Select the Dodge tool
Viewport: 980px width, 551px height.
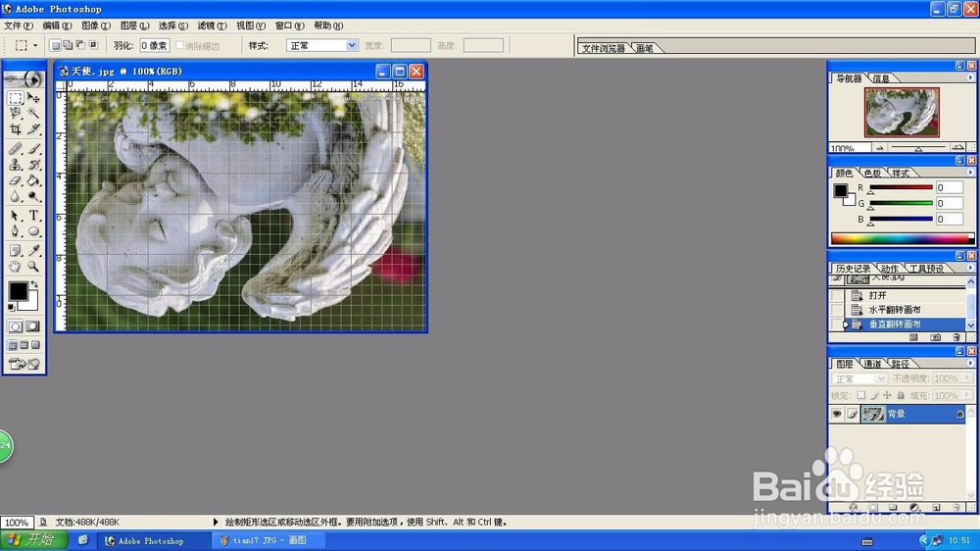(33, 196)
